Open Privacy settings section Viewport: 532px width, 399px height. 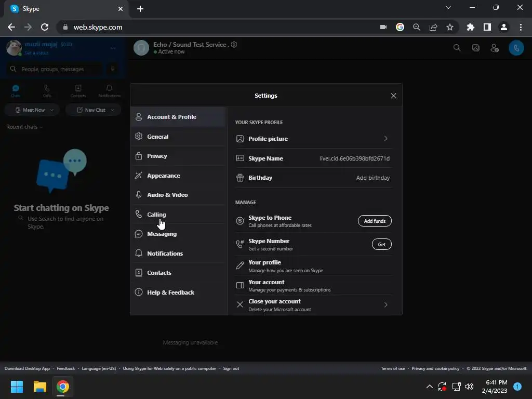tap(179, 156)
